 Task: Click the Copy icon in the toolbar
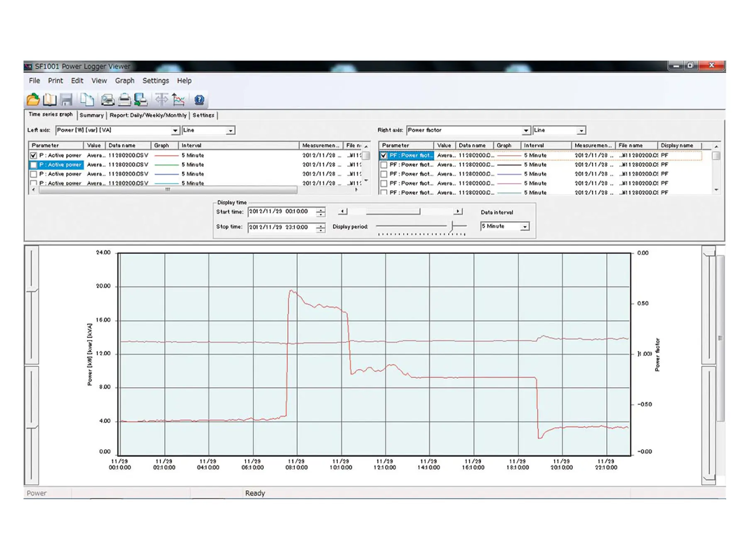87,100
